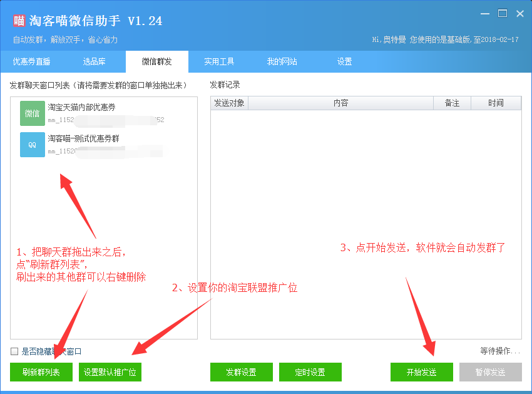The width and height of the screenshot is (532, 394).
Task: Click the account info text 您使用的是基础版
Action: point(441,39)
